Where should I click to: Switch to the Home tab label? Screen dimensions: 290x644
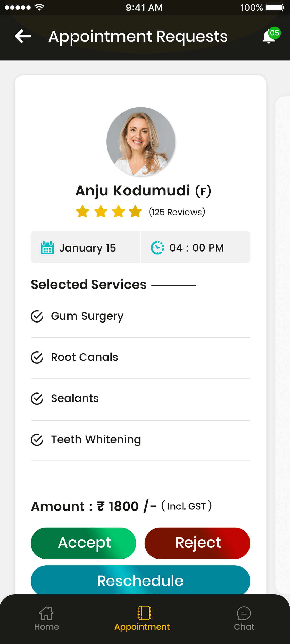(46, 627)
